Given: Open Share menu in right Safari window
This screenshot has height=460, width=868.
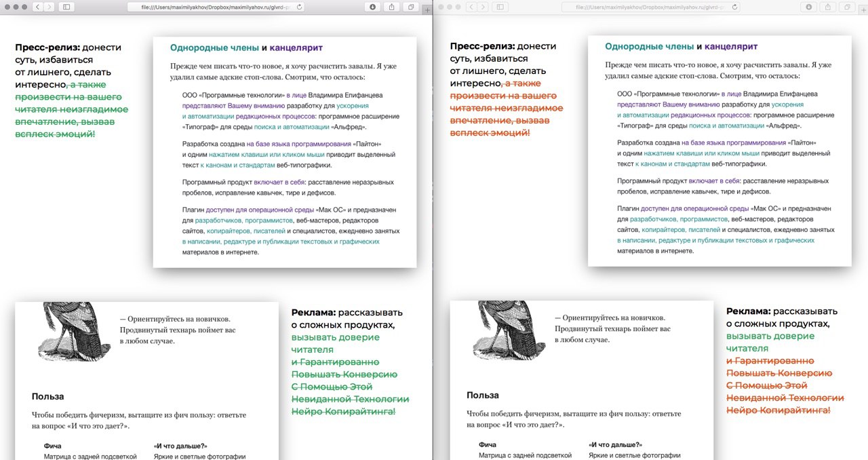Looking at the screenshot, I should point(827,7).
